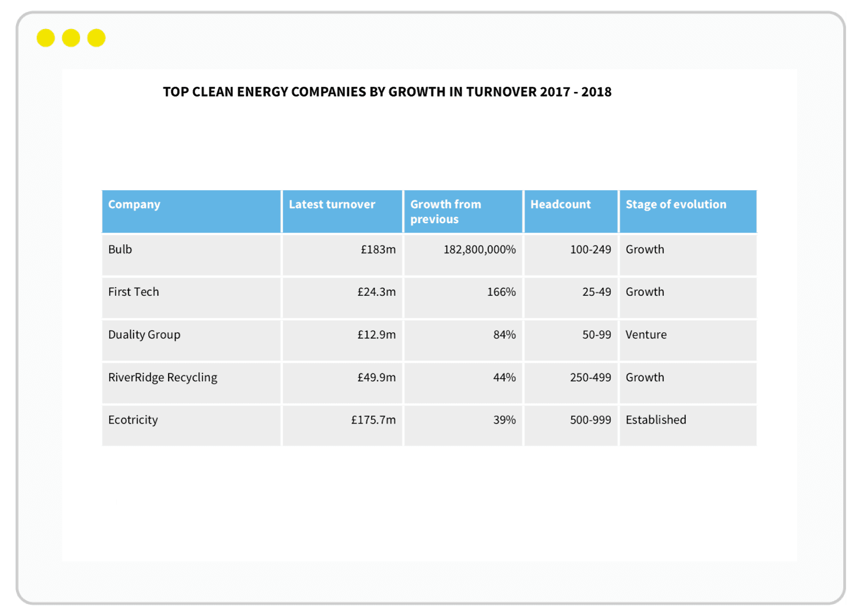The height and width of the screenshot is (616, 857).
Task: Click the RiverRidge Recycling company cell
Action: click(191, 383)
